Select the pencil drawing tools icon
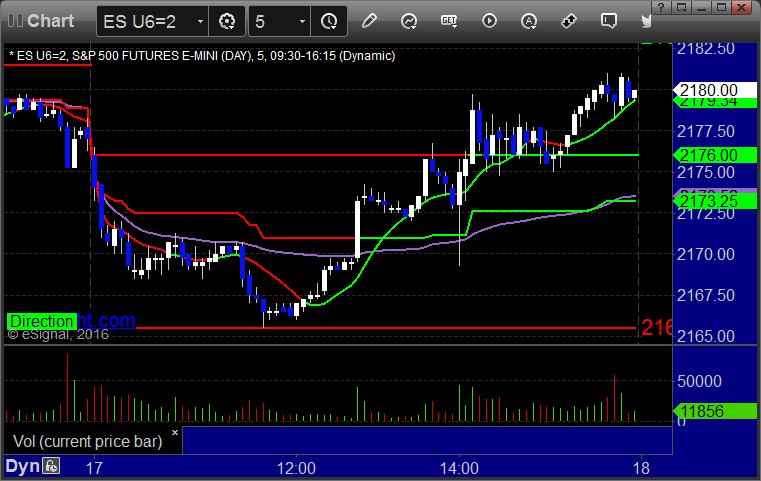Screen dimensions: 761x481 (x=369, y=21)
